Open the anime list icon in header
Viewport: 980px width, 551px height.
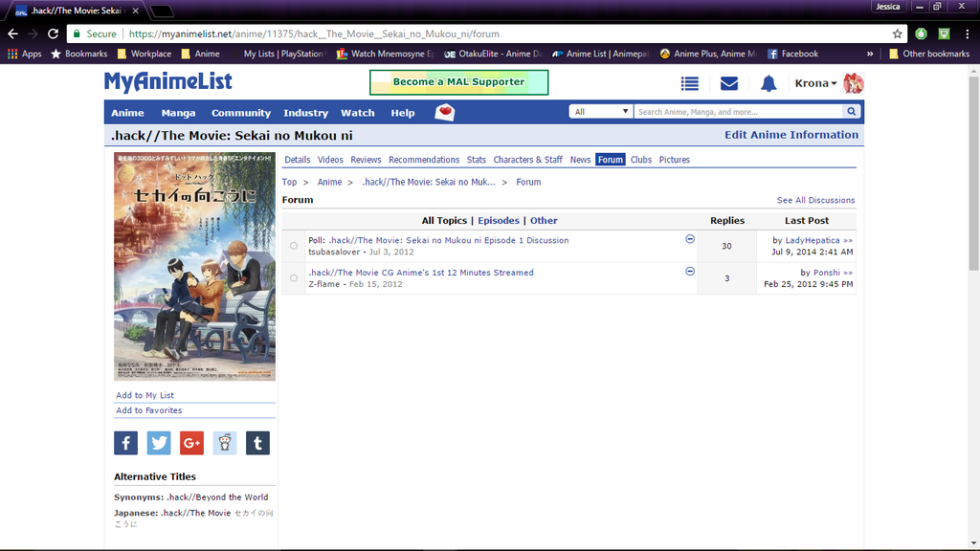click(690, 83)
